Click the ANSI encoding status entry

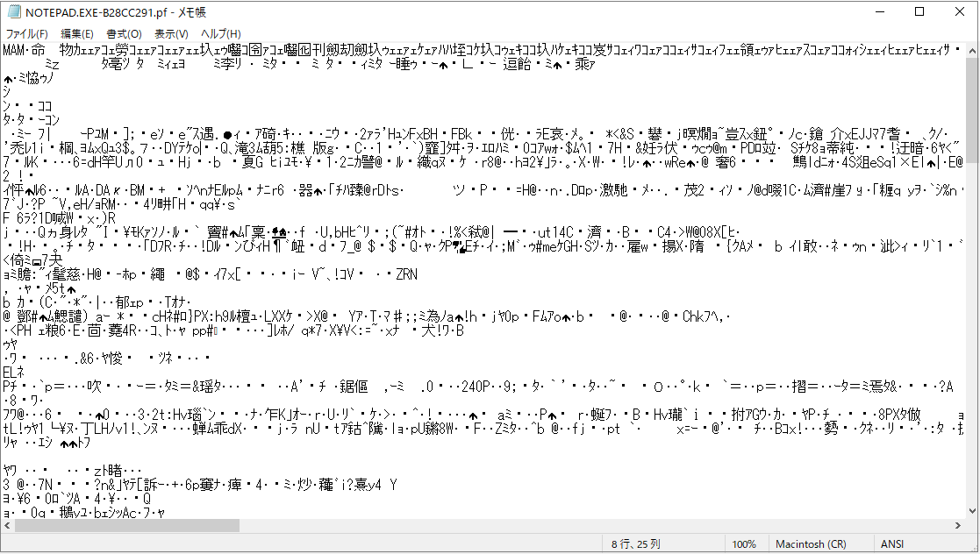point(892,544)
